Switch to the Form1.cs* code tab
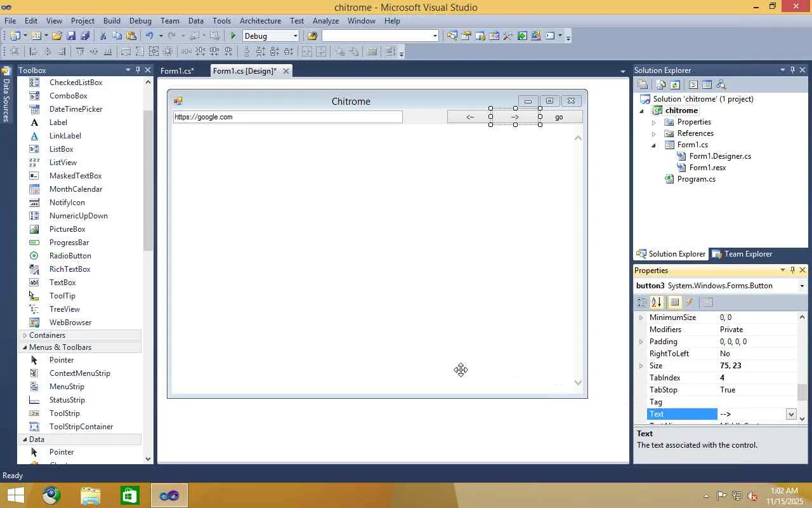 177,70
